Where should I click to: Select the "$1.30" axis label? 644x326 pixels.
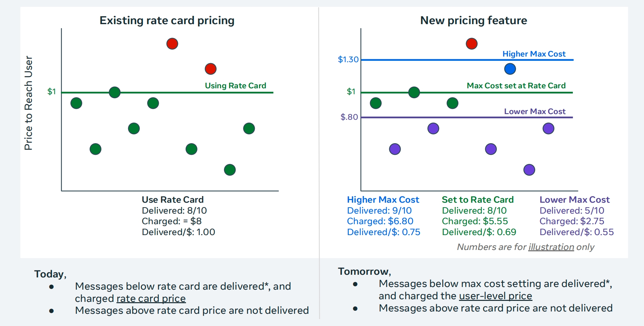point(348,60)
